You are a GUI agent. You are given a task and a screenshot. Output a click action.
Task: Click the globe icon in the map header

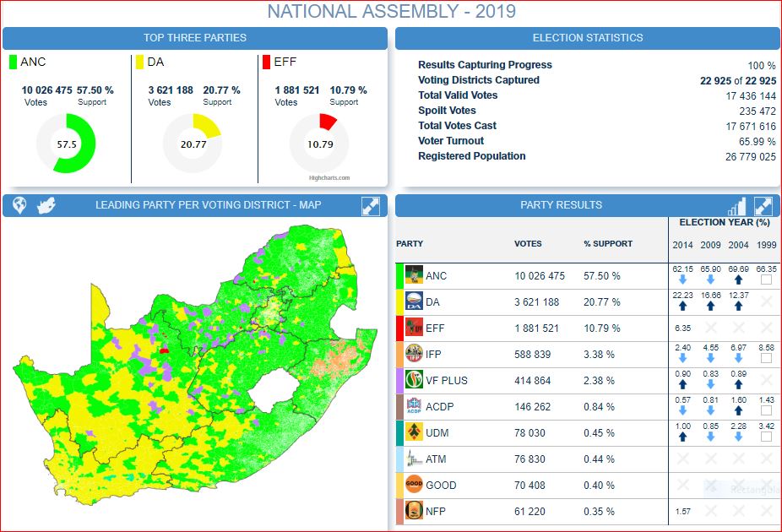coord(19,205)
